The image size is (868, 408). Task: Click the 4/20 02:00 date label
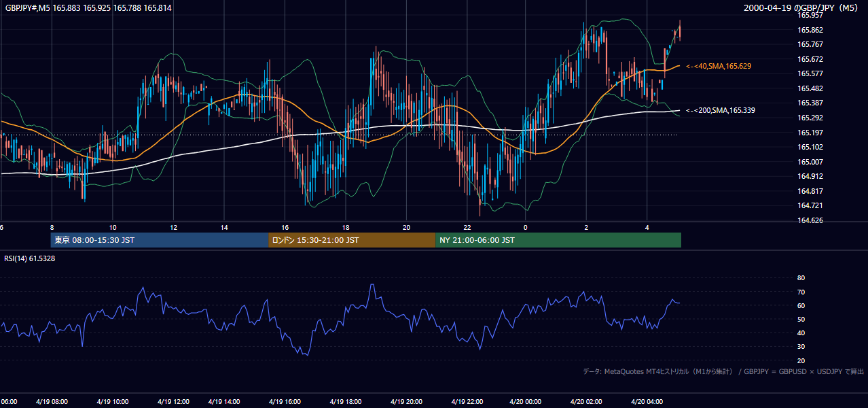coord(587,402)
